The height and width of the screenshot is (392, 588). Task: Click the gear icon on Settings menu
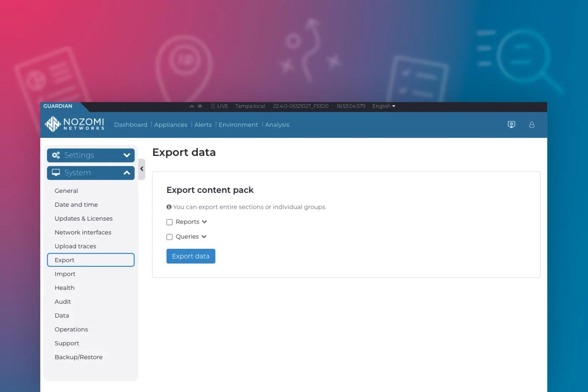[56, 155]
